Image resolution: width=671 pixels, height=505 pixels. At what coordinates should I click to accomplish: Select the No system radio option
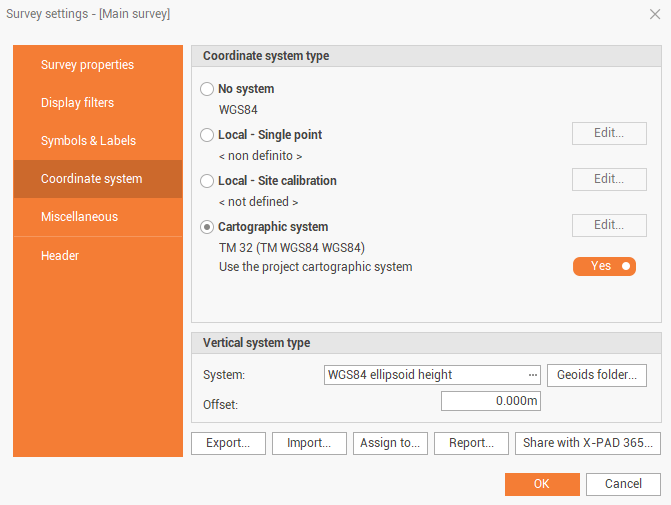coord(207,89)
